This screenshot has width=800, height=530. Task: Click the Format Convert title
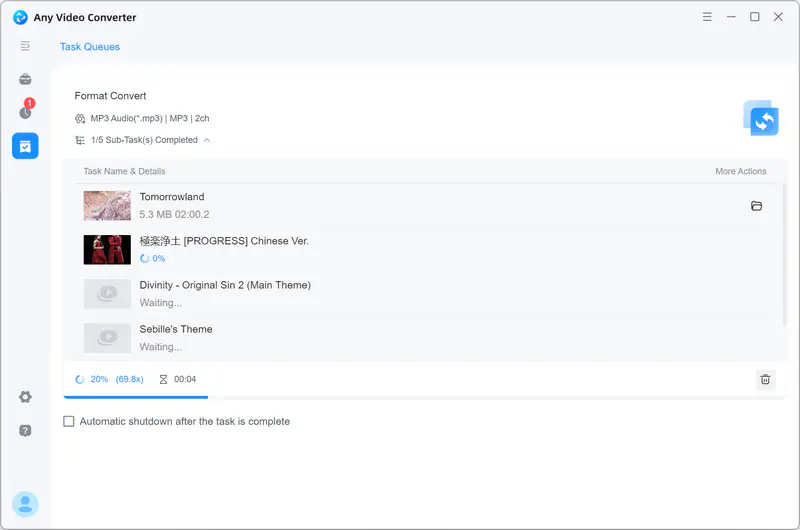coord(110,96)
